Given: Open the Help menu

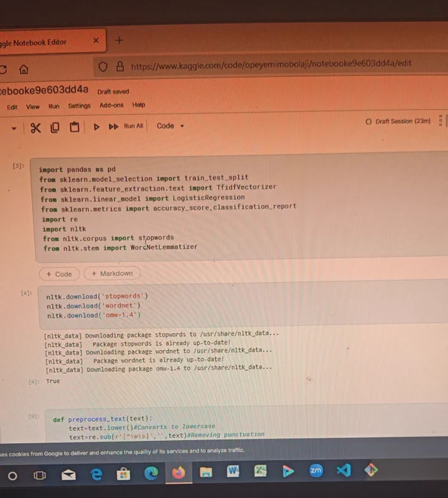Looking at the screenshot, I should tap(139, 105).
